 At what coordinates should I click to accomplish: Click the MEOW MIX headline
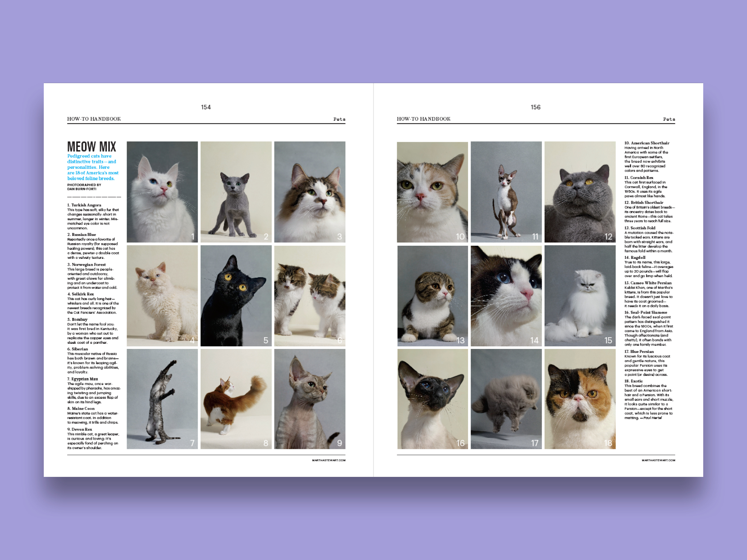(92, 147)
